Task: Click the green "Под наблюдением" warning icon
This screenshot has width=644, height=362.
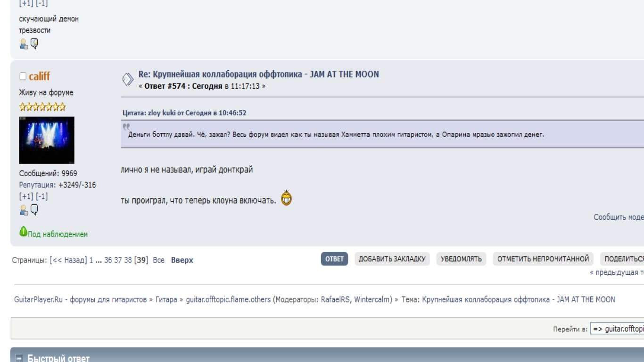Action: (x=23, y=231)
